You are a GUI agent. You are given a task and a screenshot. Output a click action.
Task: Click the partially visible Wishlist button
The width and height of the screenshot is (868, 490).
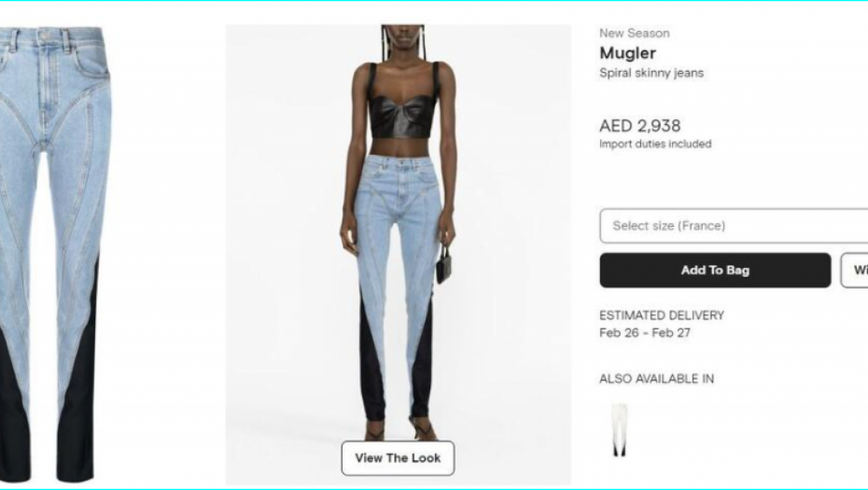pos(854,270)
